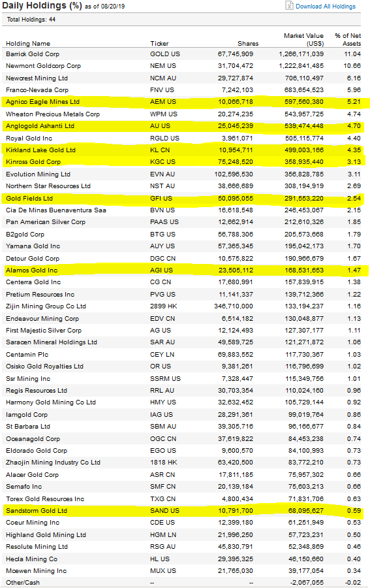Select the KL CN ticker cell

tap(160, 150)
